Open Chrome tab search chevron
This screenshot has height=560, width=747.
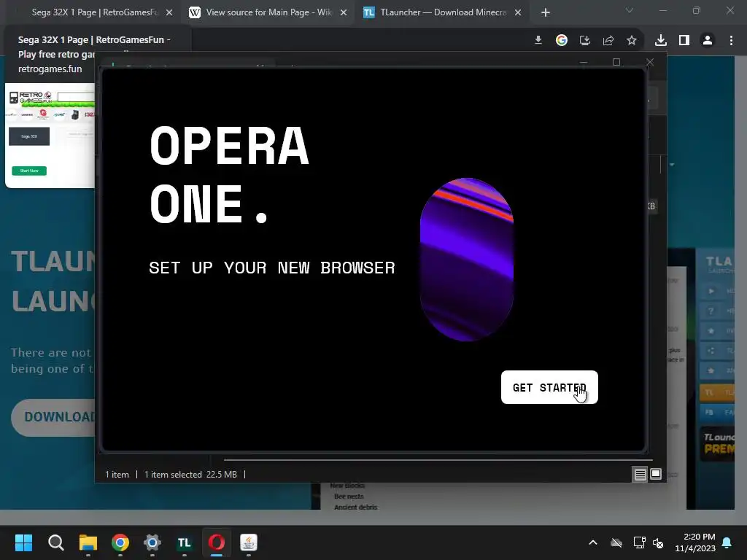click(630, 10)
